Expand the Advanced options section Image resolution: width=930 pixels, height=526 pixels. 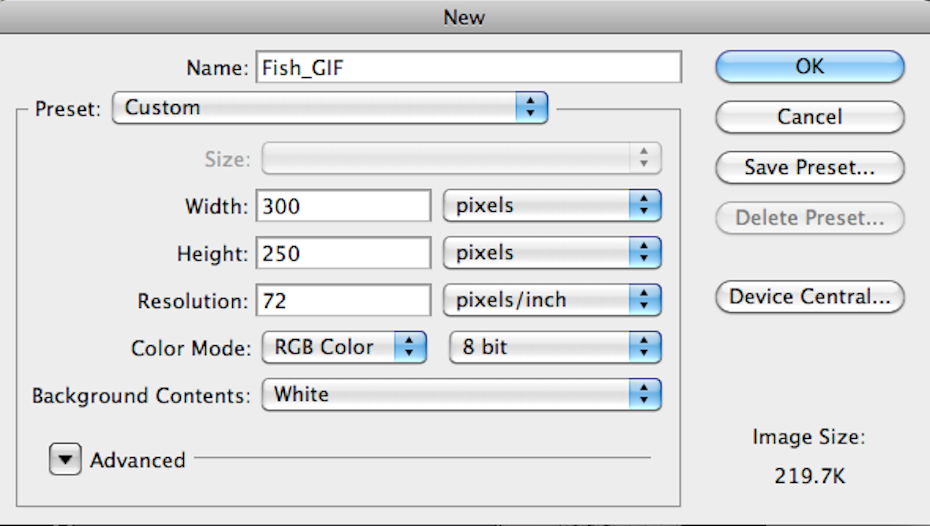tap(65, 460)
